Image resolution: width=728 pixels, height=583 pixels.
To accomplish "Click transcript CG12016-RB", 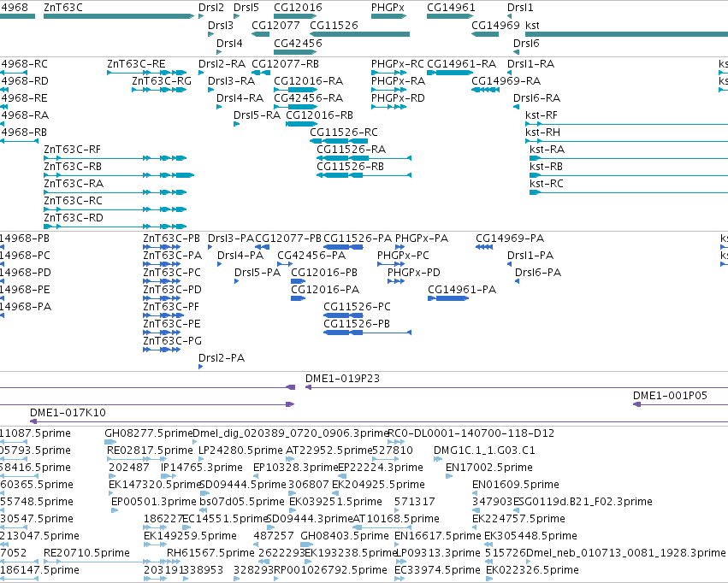I will point(319,115).
